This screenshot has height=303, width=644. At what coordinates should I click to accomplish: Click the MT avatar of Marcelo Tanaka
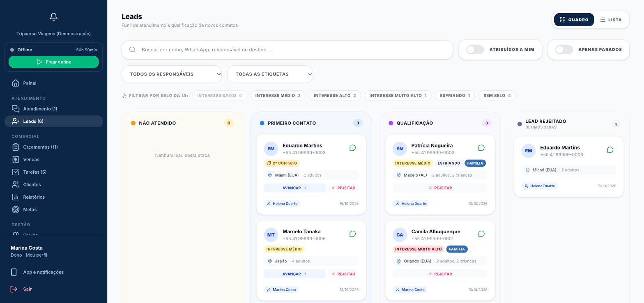pyautogui.click(x=271, y=235)
